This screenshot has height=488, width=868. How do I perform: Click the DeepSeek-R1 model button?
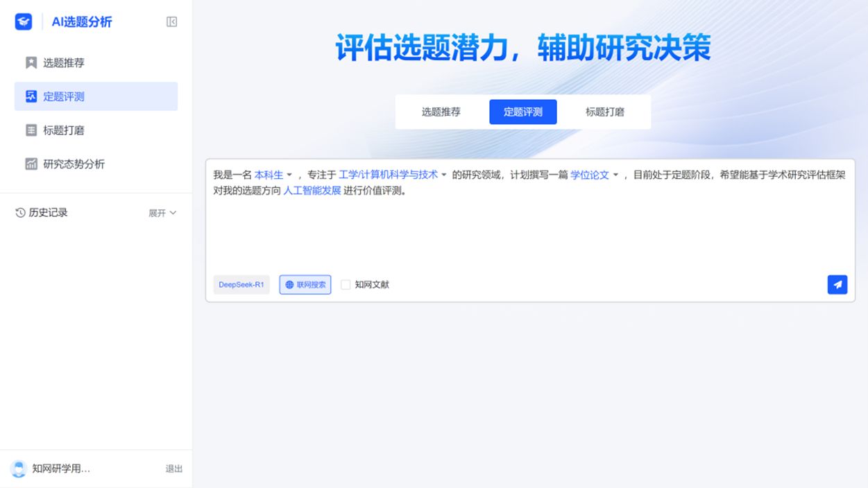pyautogui.click(x=241, y=285)
